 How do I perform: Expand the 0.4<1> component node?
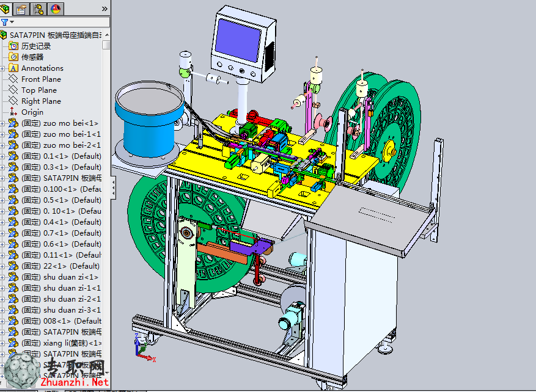pyautogui.click(x=2, y=223)
